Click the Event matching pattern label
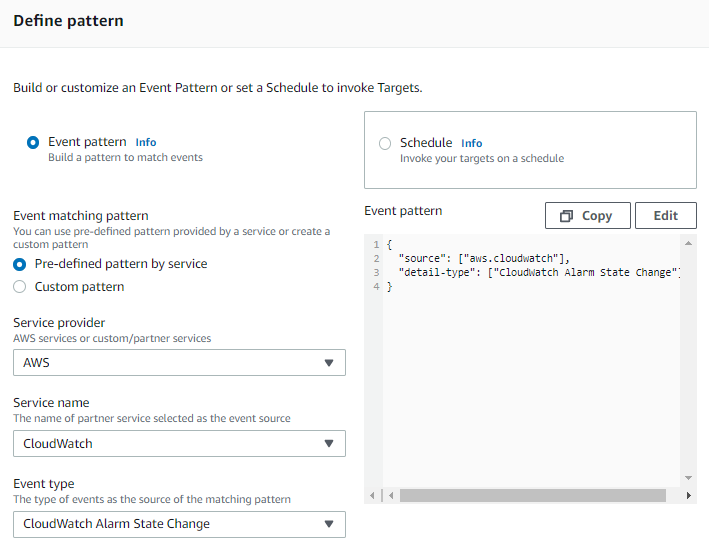709x550 pixels. (81, 216)
